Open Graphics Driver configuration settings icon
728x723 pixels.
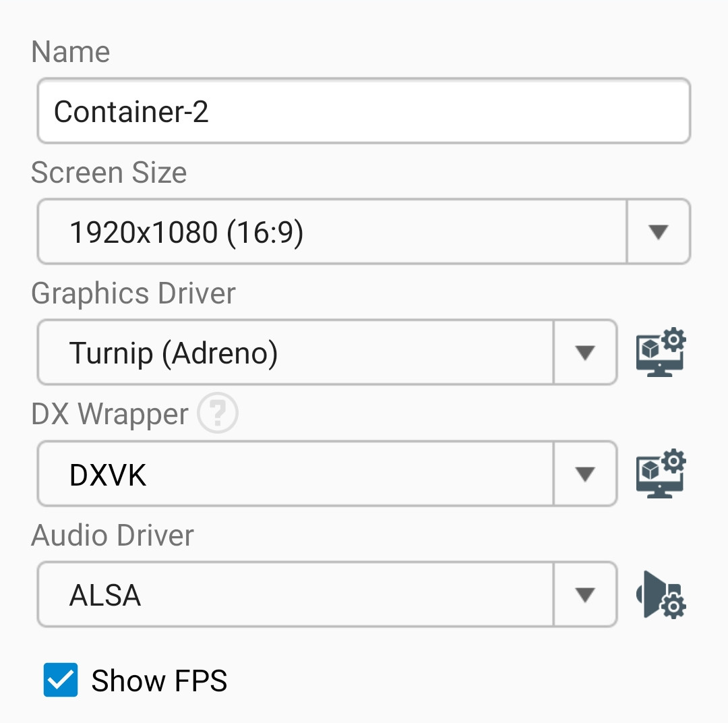point(661,353)
